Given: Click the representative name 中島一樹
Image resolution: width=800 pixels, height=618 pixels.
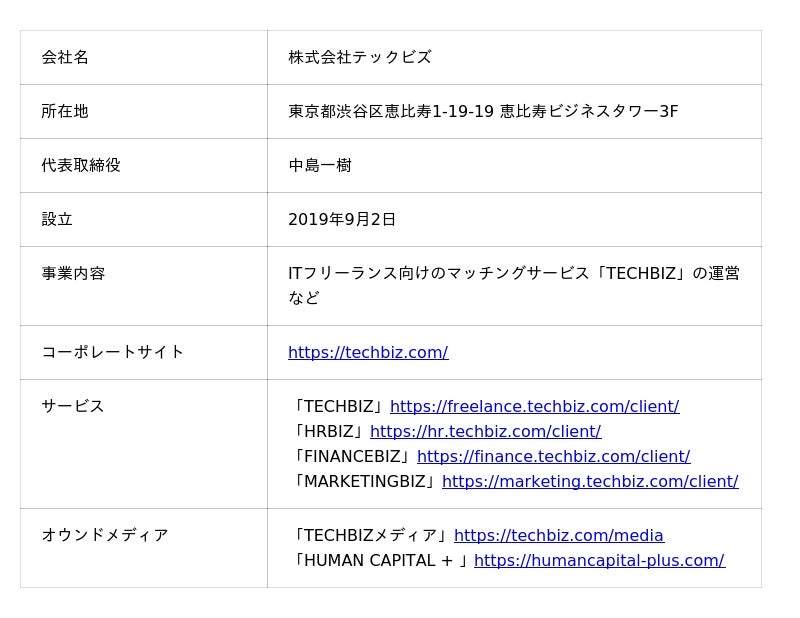Looking at the screenshot, I should point(320,165).
